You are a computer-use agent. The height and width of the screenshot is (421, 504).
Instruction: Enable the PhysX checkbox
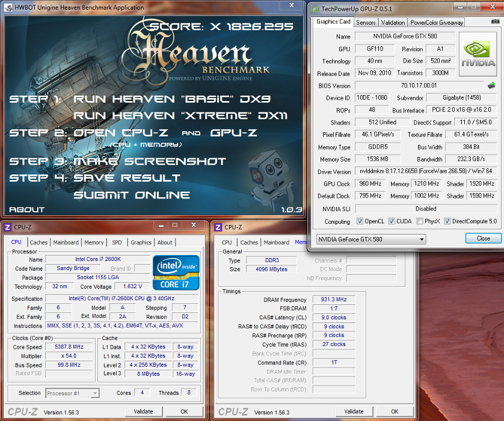[419, 221]
